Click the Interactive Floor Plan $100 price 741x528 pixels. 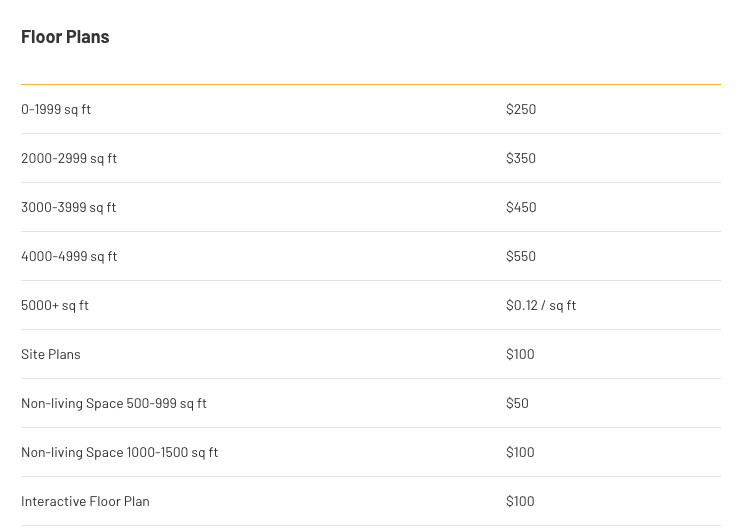pyautogui.click(x=520, y=502)
